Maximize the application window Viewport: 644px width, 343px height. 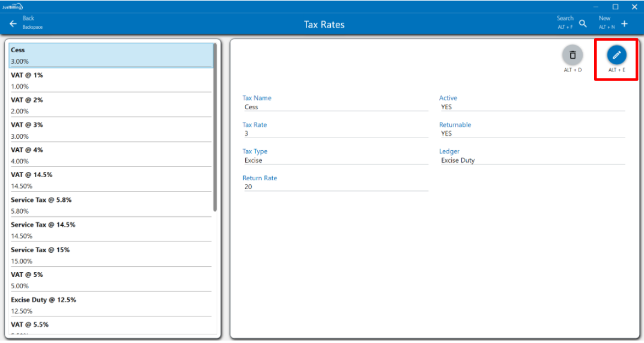point(615,7)
